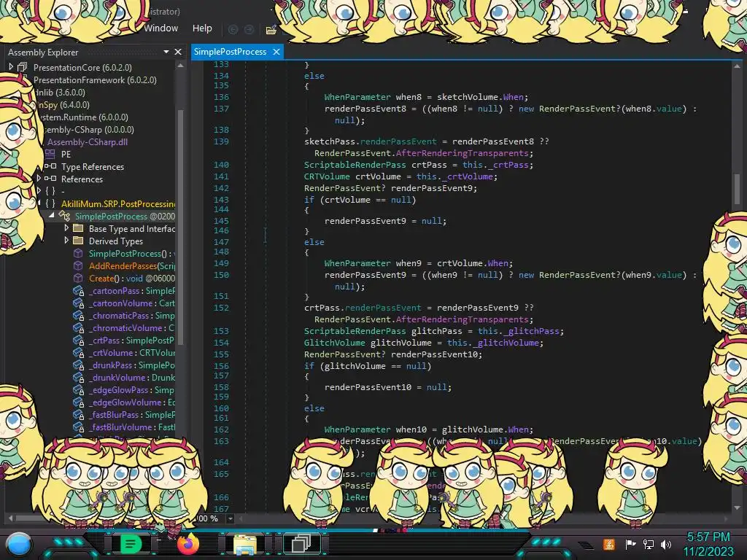Open the zoom percentage dropdown
747x560 pixels.
[x=230, y=518]
